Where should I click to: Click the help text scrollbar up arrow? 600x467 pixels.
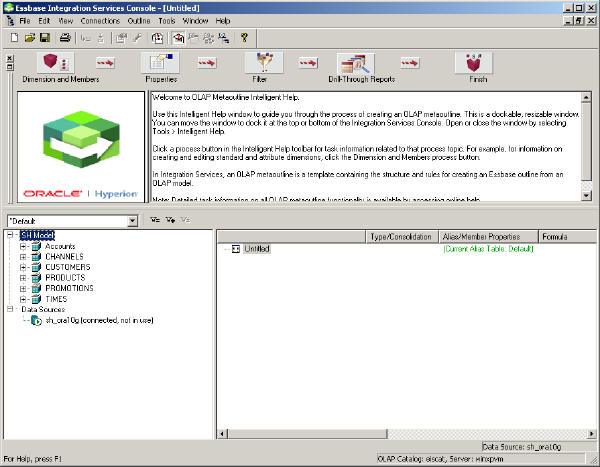586,97
